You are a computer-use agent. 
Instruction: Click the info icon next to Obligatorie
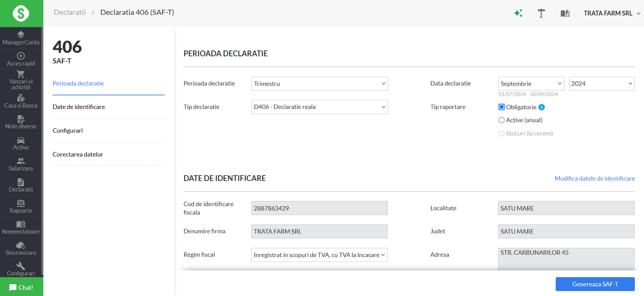pos(542,107)
